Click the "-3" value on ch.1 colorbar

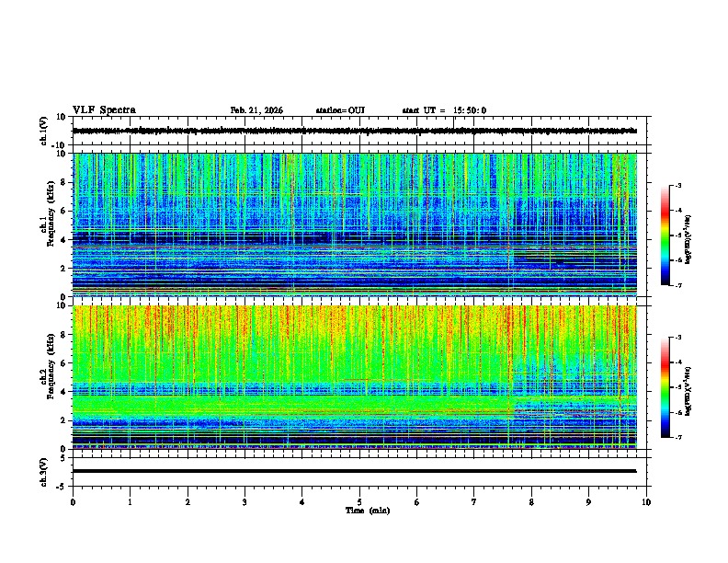pyautogui.click(x=677, y=185)
